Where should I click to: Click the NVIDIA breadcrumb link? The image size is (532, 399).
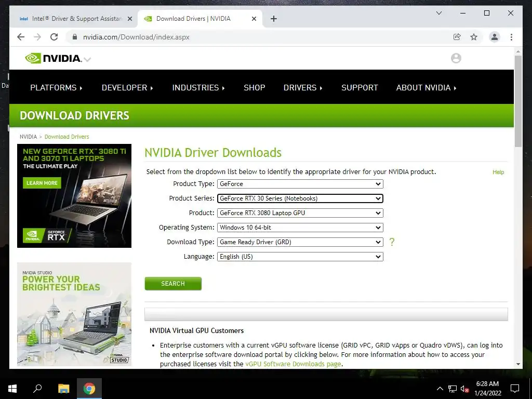coord(28,137)
